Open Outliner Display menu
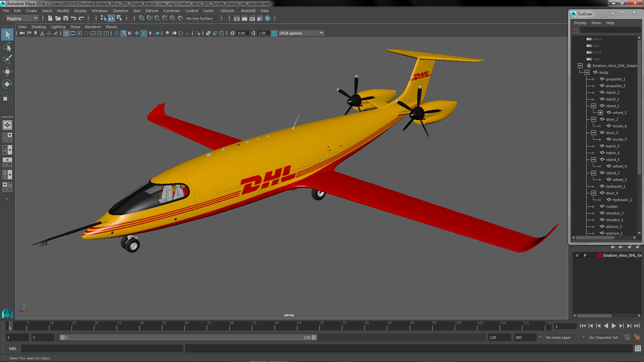The height and width of the screenshot is (362, 644). [580, 23]
